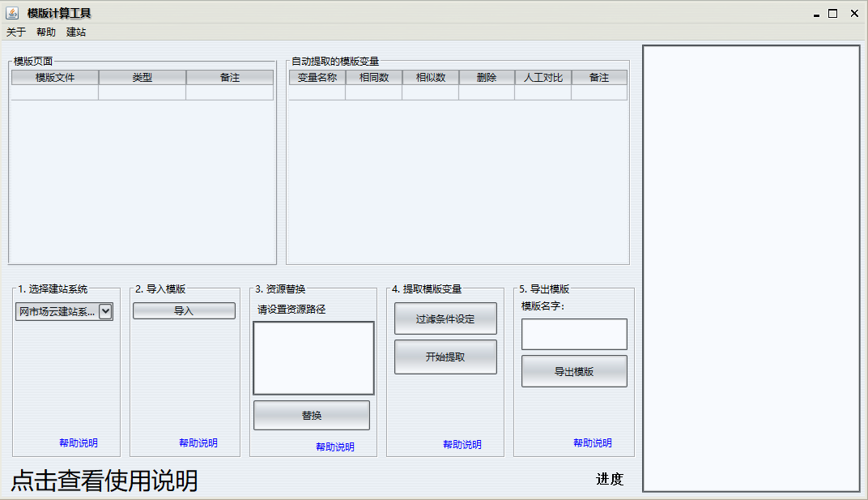Open 帮助说明 link under 选择建站系统
The width and height of the screenshot is (868, 500).
79,443
